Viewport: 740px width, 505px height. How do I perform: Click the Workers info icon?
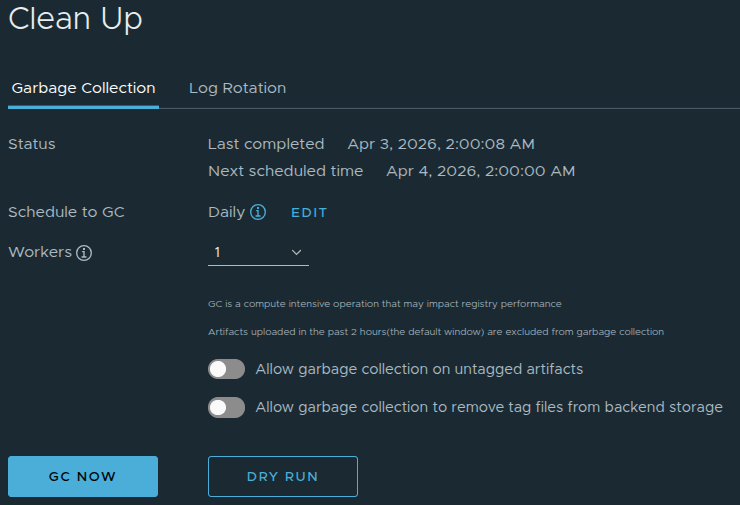pyautogui.click(x=84, y=253)
